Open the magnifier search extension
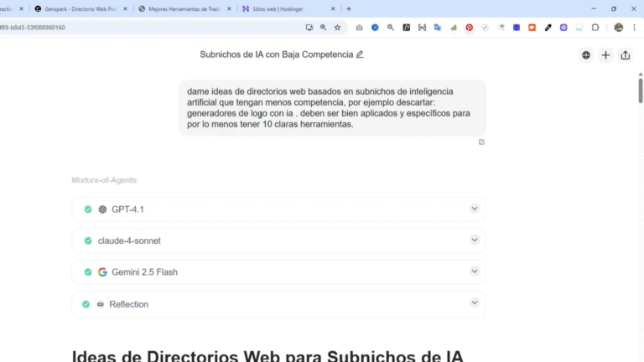The height and width of the screenshot is (362, 644). pyautogui.click(x=391, y=28)
